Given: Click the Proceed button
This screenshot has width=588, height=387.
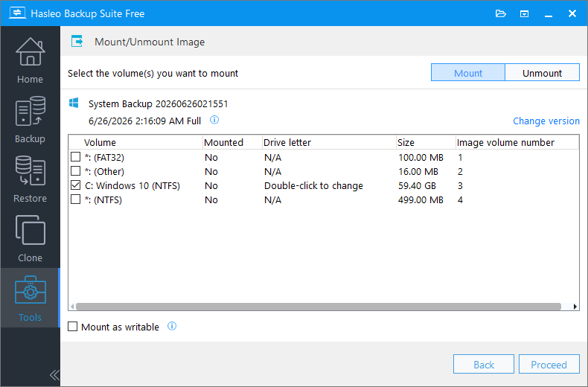Looking at the screenshot, I should [x=549, y=364].
